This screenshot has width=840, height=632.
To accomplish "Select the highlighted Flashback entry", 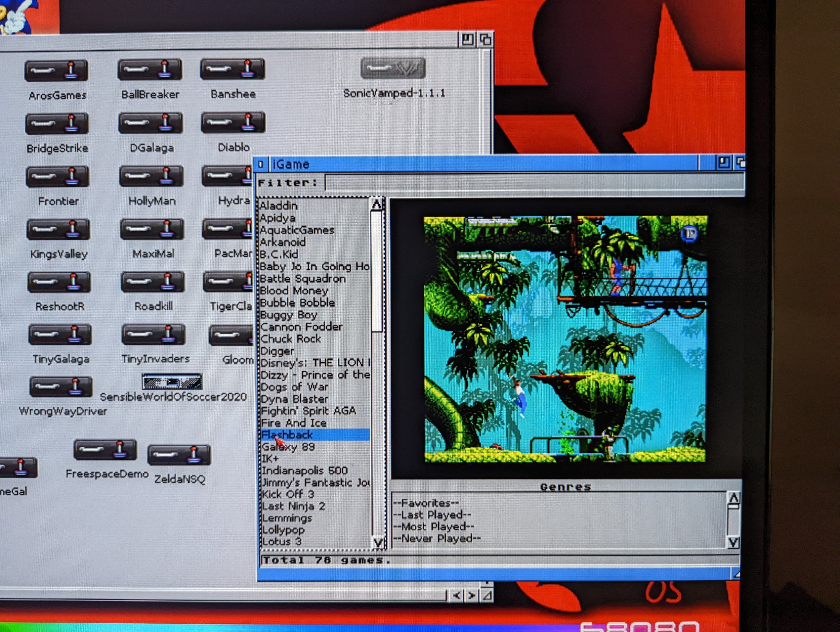I will point(315,435).
